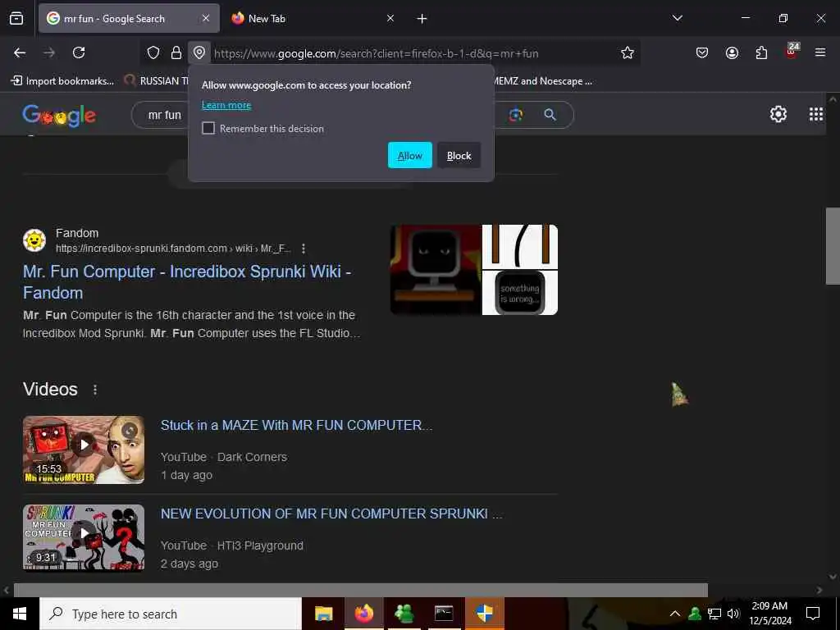Open the tracking protection shield icon

[153, 52]
